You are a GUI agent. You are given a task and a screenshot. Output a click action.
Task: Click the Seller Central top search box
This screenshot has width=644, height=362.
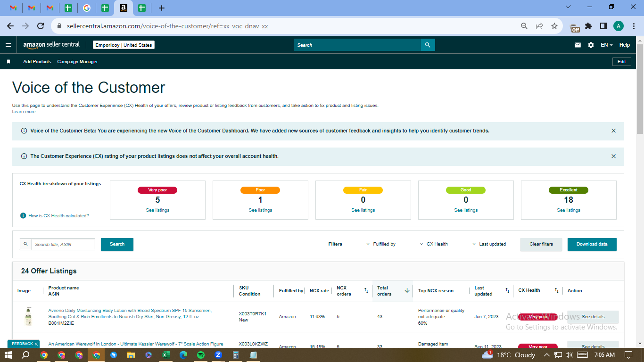357,45
